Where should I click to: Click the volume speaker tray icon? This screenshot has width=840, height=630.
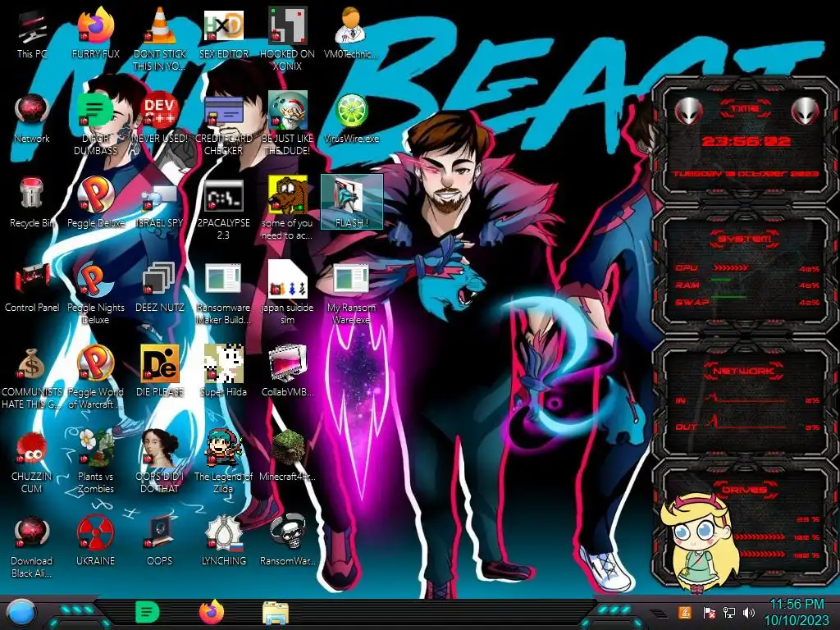coord(748,613)
